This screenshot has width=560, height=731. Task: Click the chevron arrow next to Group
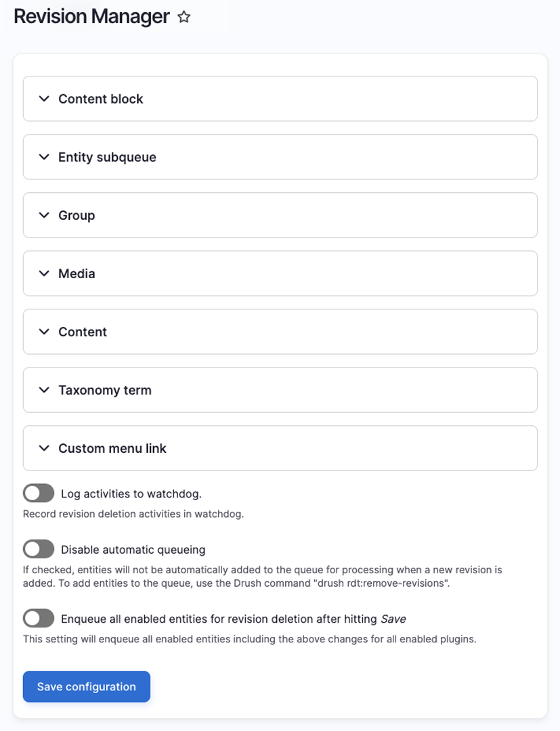(x=44, y=215)
